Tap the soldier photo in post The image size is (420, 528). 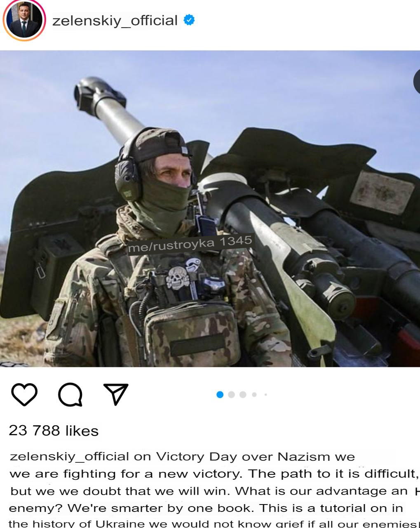(x=210, y=209)
